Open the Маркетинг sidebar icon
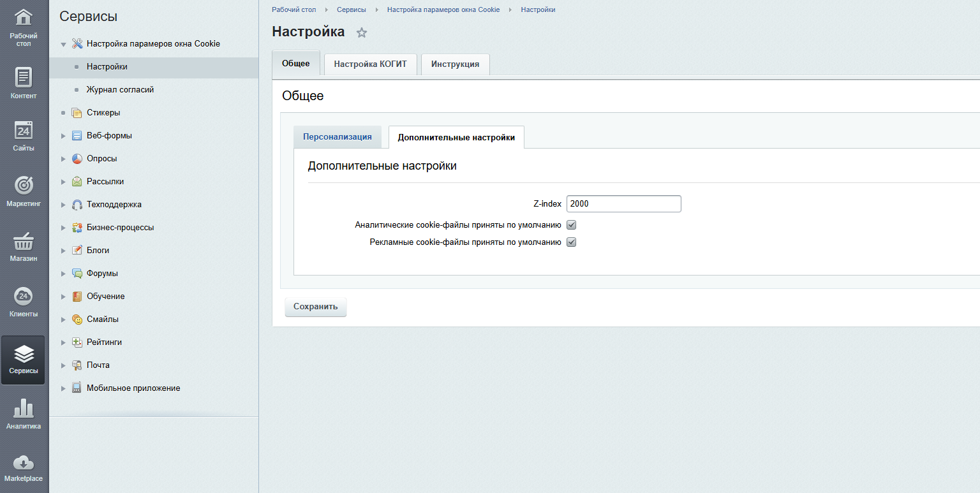980x493 pixels. [23, 189]
